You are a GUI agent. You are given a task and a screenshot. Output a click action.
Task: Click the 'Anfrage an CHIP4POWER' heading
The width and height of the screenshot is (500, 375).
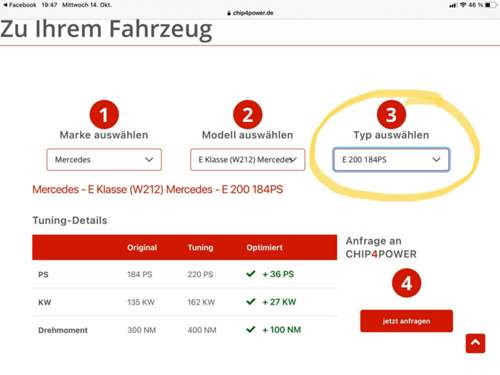pyautogui.click(x=381, y=247)
